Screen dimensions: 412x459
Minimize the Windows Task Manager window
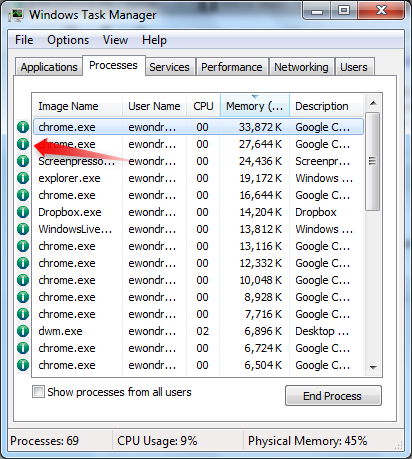pos(317,11)
